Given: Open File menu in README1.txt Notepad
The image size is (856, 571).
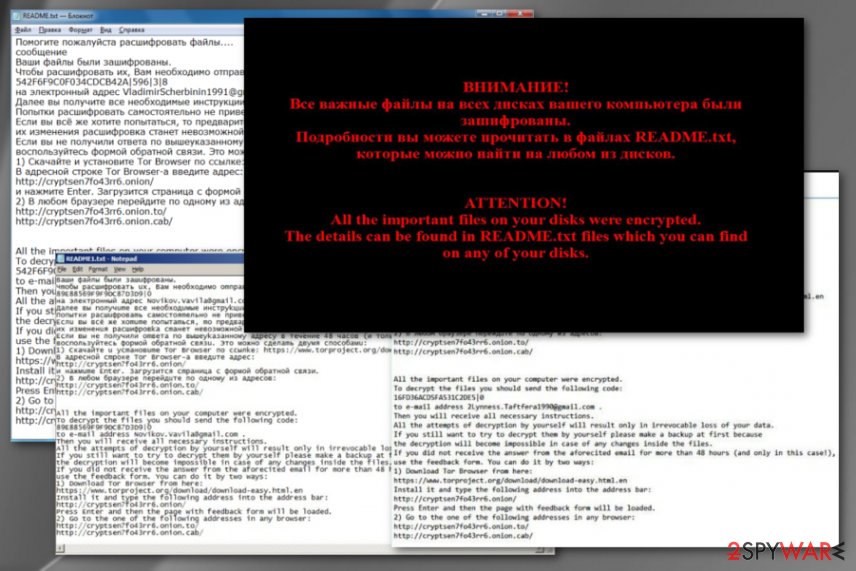Looking at the screenshot, I should [62, 270].
